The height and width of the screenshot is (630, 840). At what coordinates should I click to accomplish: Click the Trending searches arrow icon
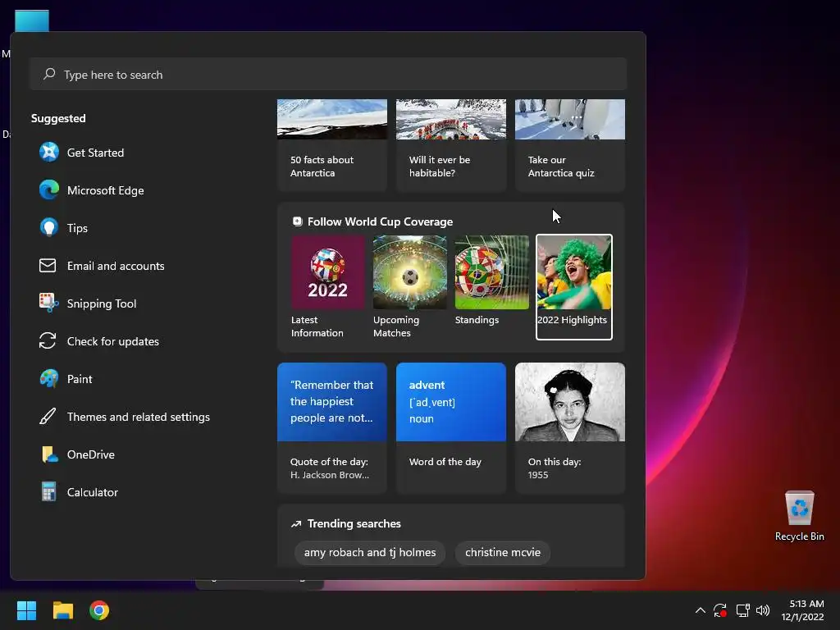click(x=296, y=524)
